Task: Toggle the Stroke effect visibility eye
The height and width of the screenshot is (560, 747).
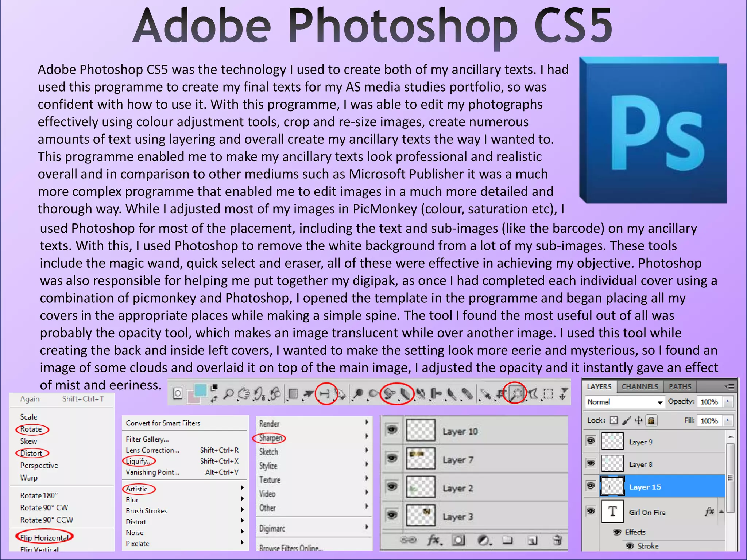Action: (x=630, y=546)
